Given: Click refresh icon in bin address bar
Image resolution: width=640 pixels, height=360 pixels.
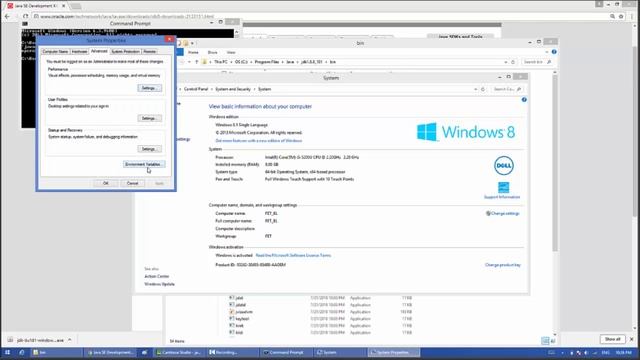Looking at the screenshot, I should (513, 62).
